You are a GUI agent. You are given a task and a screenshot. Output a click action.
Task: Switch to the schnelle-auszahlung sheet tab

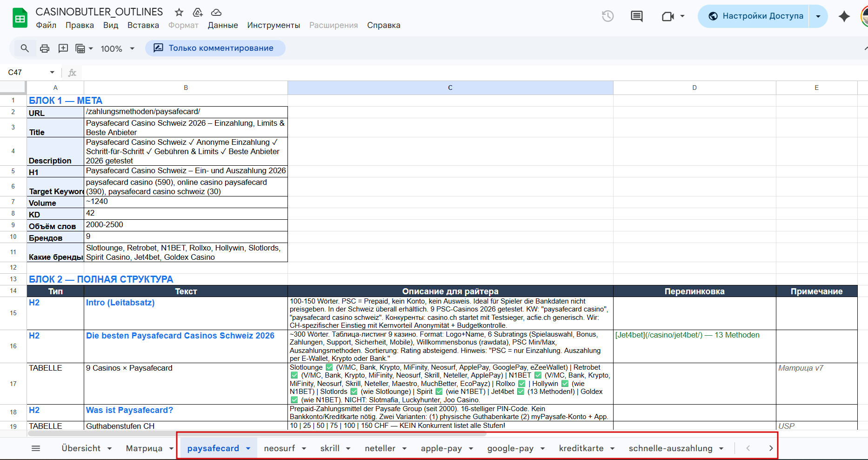coord(670,448)
